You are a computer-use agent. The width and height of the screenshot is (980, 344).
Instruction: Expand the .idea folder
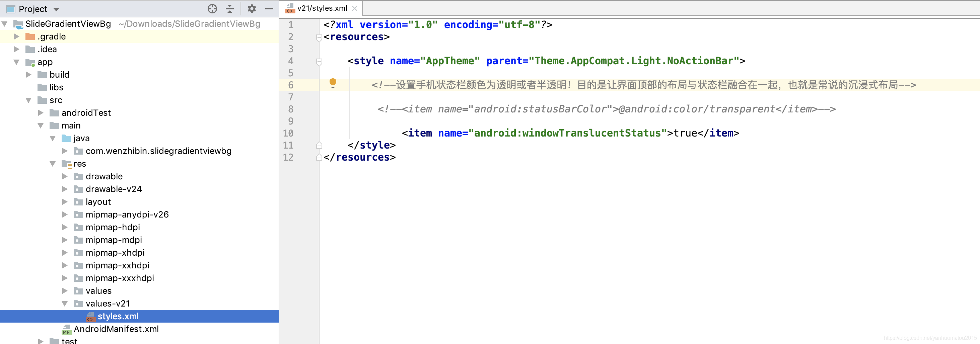click(x=16, y=49)
